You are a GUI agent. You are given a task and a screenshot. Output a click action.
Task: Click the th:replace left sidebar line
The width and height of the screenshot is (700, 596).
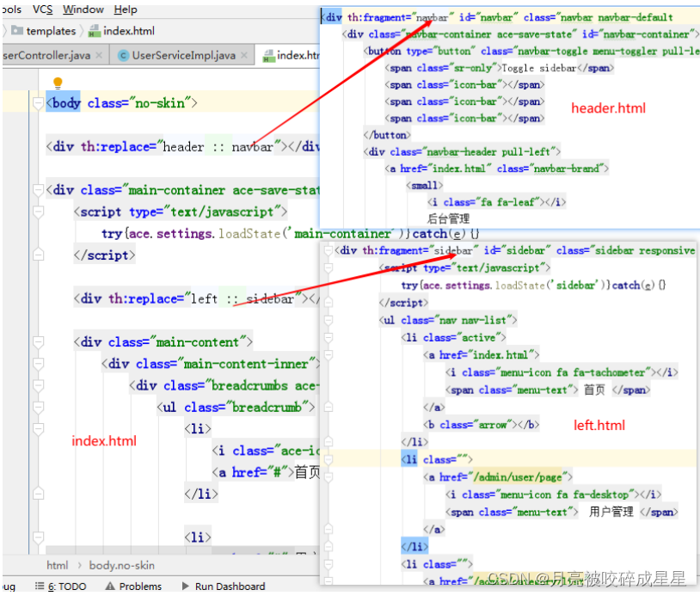(x=197, y=298)
